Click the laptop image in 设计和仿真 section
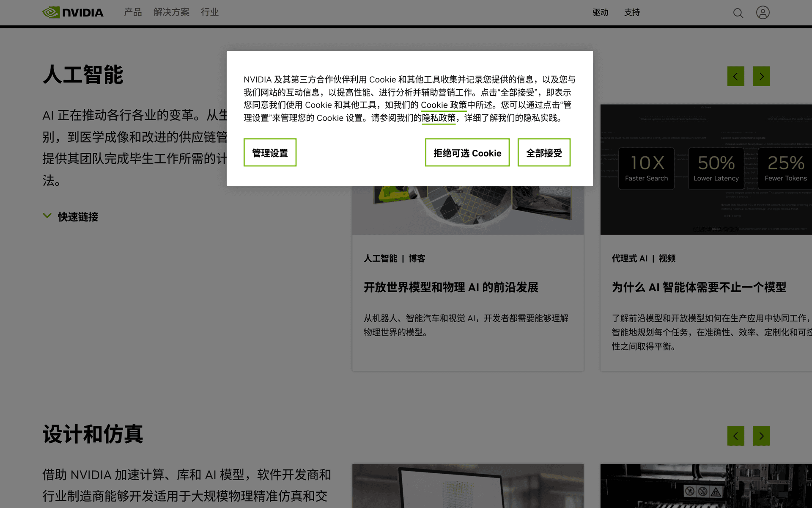The image size is (812, 508). tap(468, 486)
